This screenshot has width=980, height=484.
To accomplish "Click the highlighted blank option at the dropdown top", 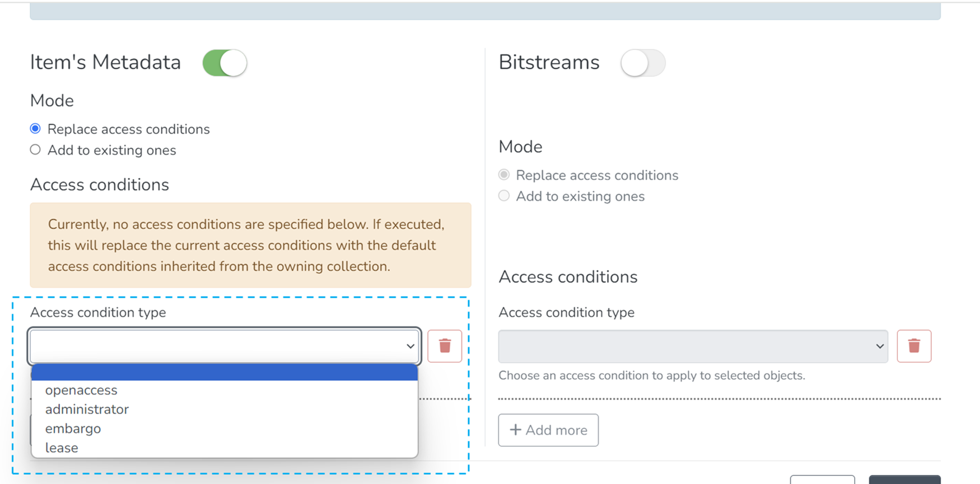I will coord(224,373).
